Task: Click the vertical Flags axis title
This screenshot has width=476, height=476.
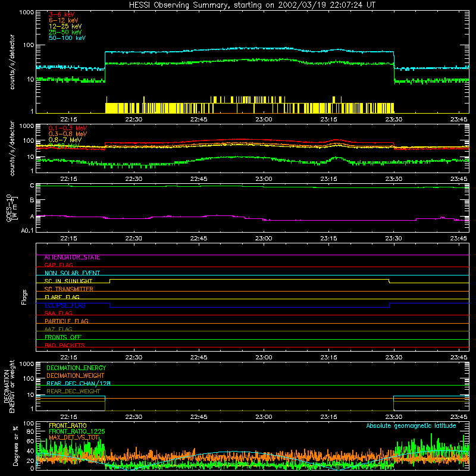Action: [x=24, y=297]
